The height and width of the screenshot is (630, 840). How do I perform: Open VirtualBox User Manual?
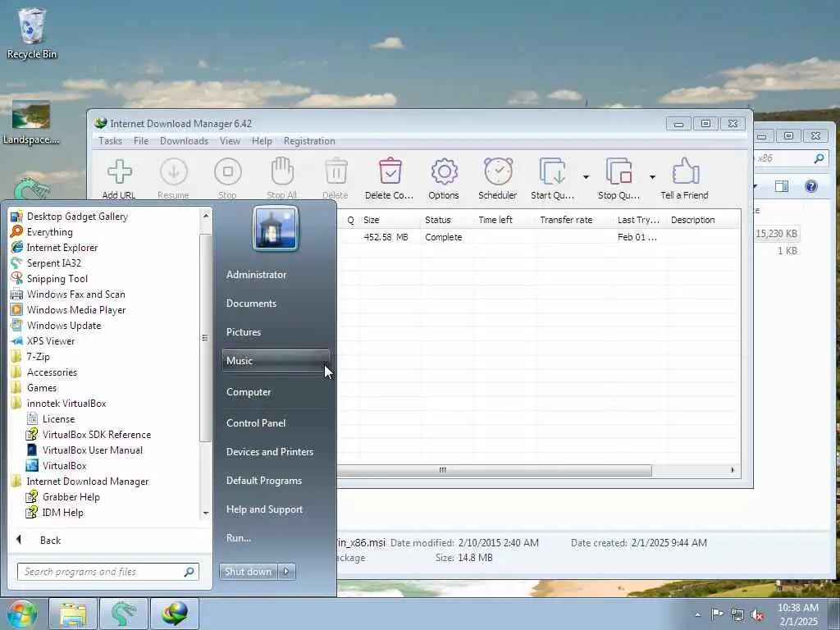pos(104,450)
